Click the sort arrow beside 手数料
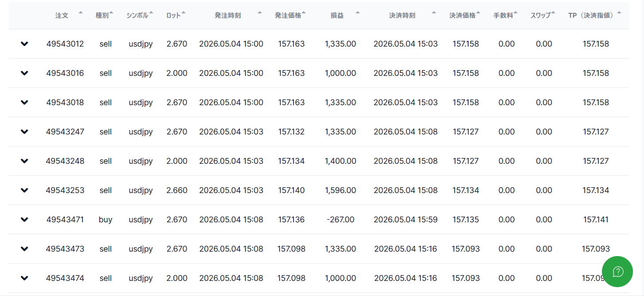Image resolution: width=644 pixels, height=296 pixels. 516,12
